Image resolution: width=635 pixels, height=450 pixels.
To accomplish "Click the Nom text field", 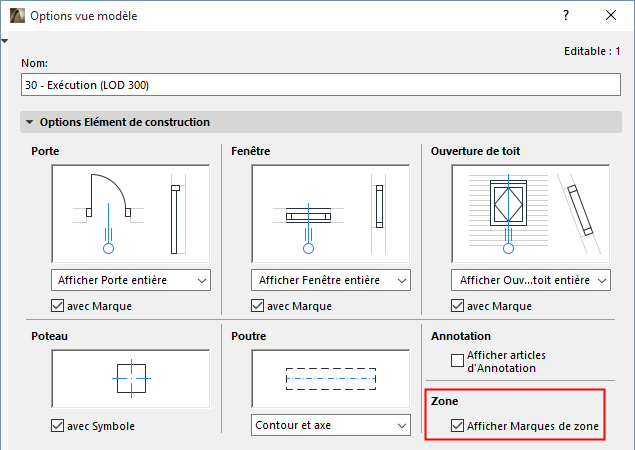I will (x=320, y=85).
